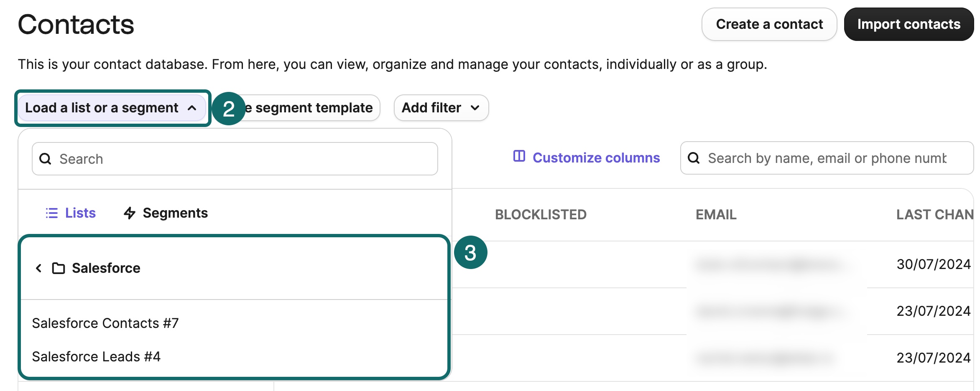Click the magnifier icon in the contacts search box
The width and height of the screenshot is (980, 391).
(x=694, y=158)
